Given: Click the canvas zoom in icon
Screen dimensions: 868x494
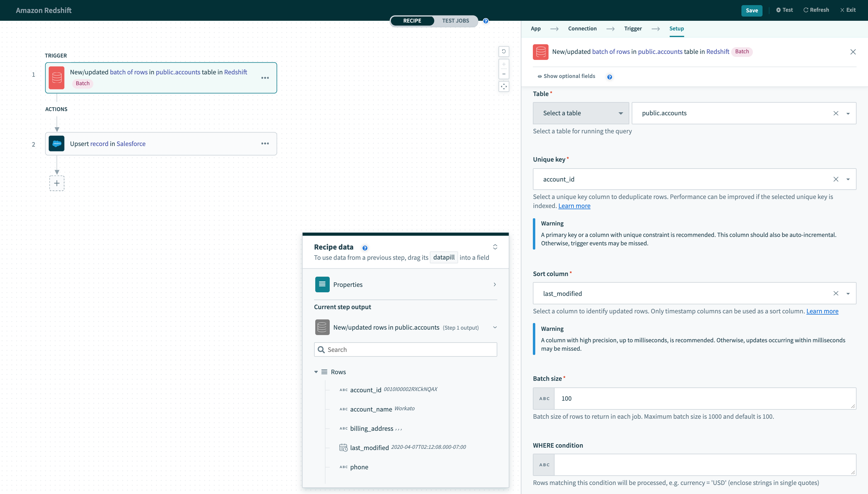Looking at the screenshot, I should (x=504, y=64).
